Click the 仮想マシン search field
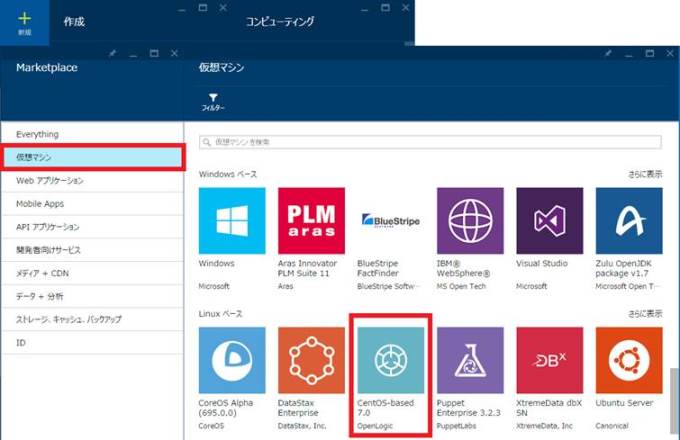Screen dimensions: 680x440 430,142
